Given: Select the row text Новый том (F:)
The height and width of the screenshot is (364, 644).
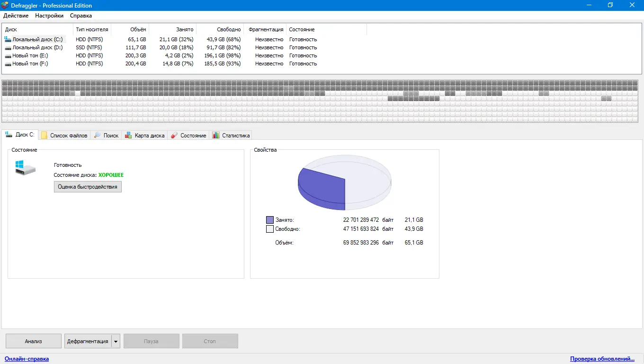Looking at the screenshot, I should tap(30, 64).
